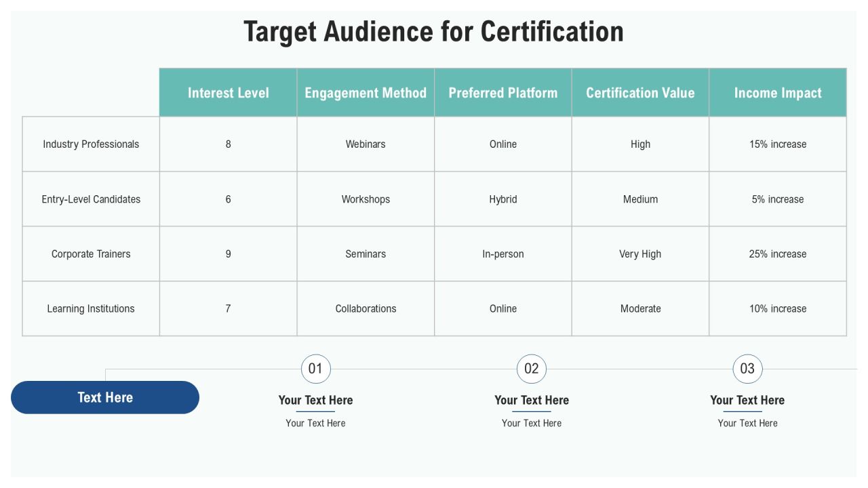Click the circled number 01 marker

click(316, 369)
